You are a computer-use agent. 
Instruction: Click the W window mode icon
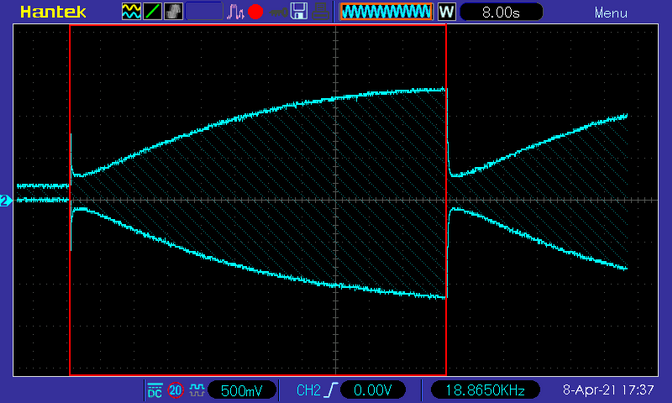pyautogui.click(x=446, y=12)
